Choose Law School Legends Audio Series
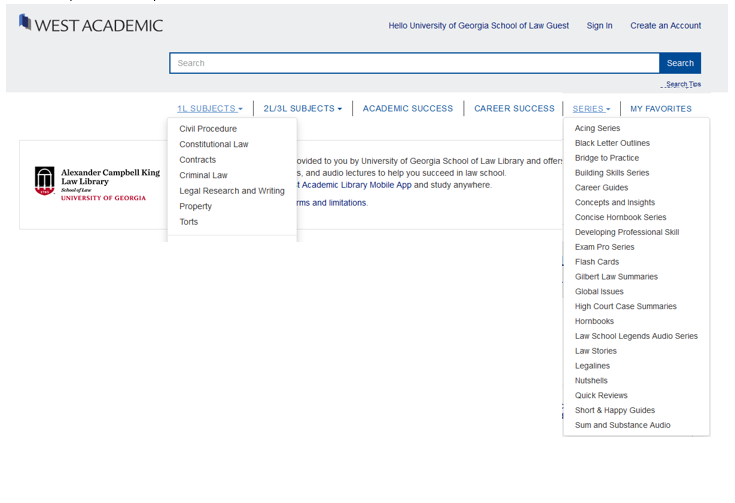735x503 pixels. click(x=637, y=336)
